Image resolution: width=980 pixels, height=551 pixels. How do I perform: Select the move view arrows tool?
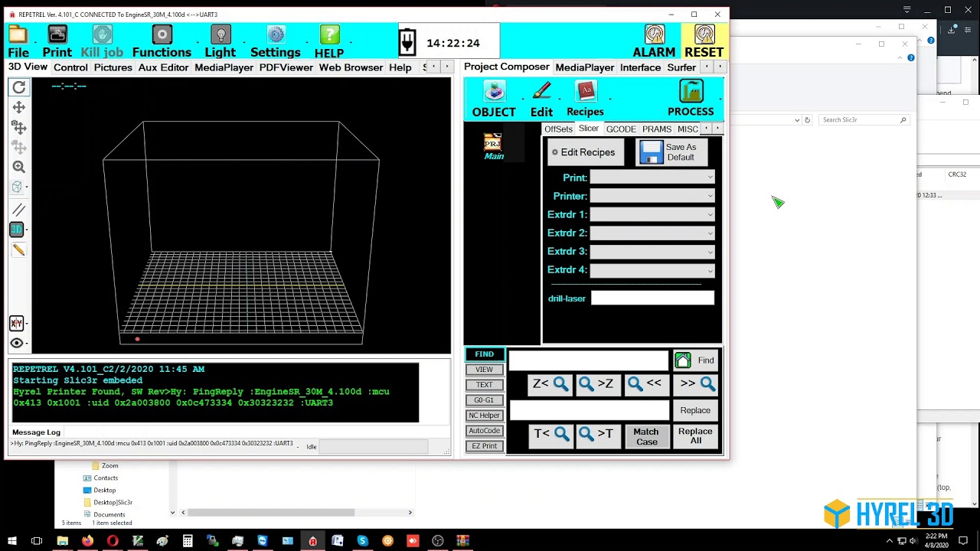[19, 108]
